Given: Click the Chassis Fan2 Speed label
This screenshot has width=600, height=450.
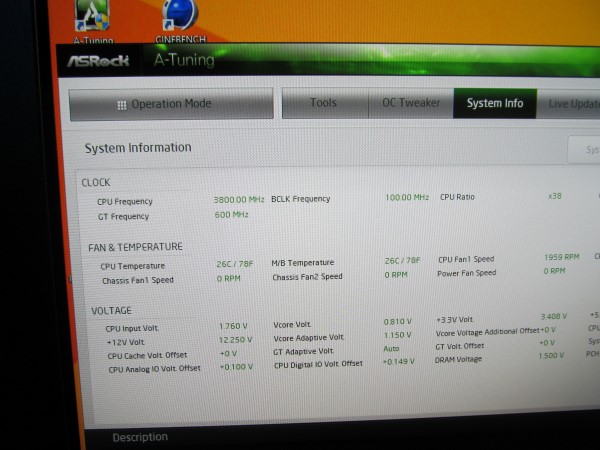Looking at the screenshot, I should point(307,277).
